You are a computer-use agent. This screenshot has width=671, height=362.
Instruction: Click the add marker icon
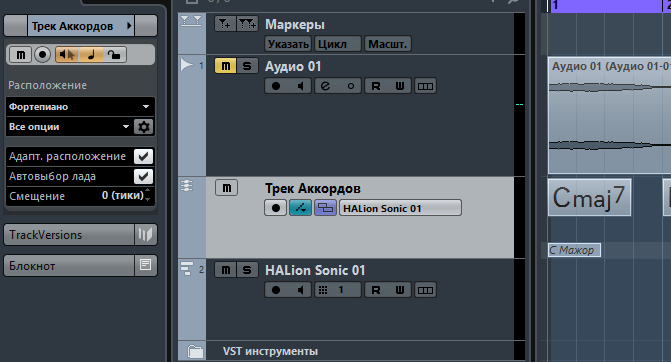pyautogui.click(x=225, y=24)
